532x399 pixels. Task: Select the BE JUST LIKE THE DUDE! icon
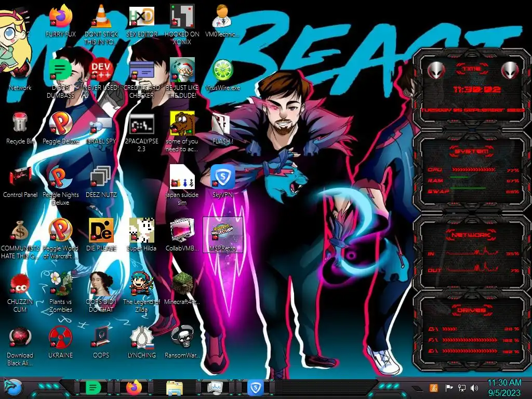182,79
